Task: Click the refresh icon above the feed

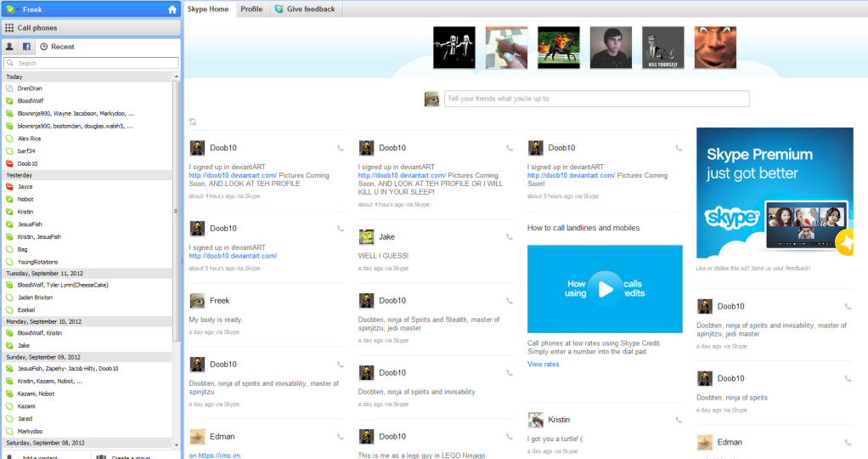Action: (x=193, y=122)
